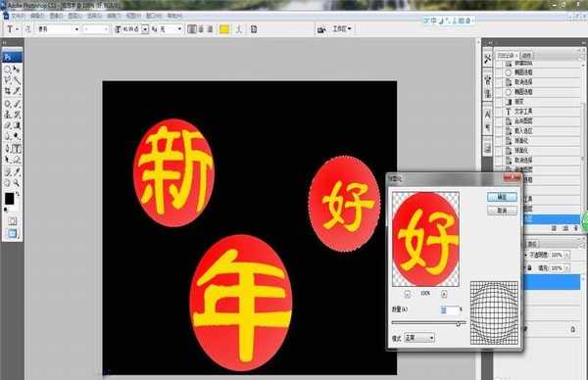Select the Horizontal Type tool in toolbox

pyautogui.click(x=17, y=149)
